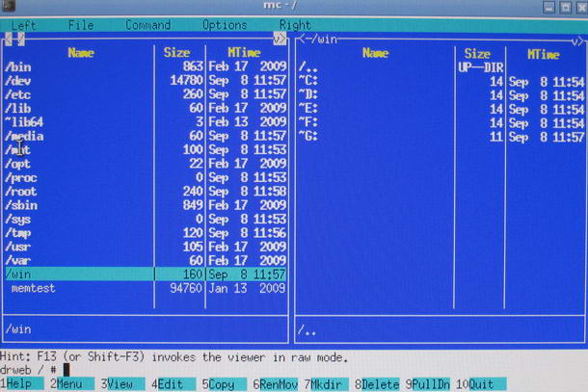Viewport: 588px width, 392px height.
Task: Go to parent directory /.. in right panel
Action: click(x=307, y=67)
